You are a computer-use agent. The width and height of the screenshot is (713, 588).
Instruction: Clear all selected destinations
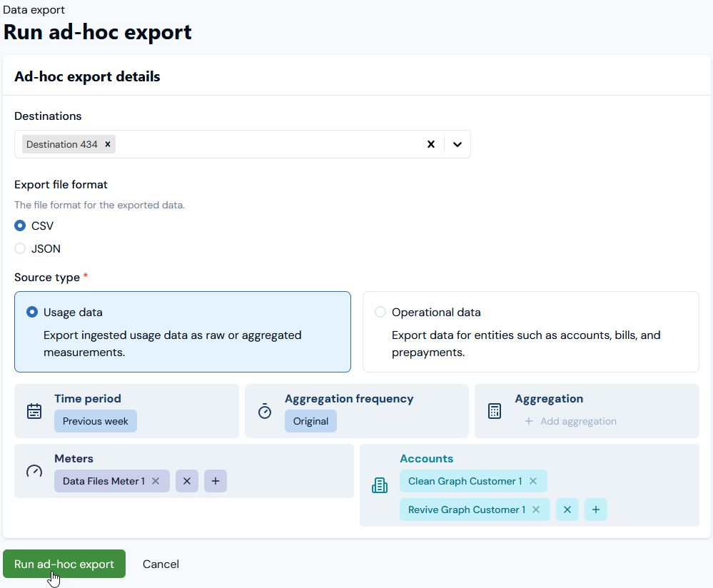pos(431,144)
